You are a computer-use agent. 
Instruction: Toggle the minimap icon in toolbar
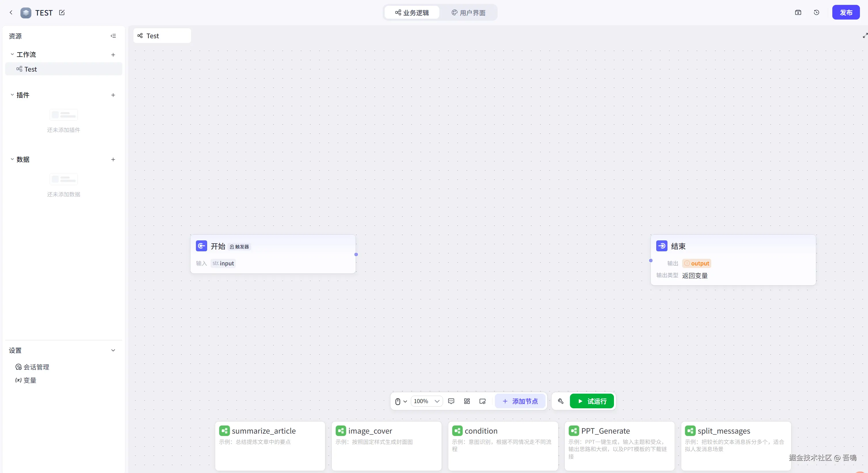[482, 401]
